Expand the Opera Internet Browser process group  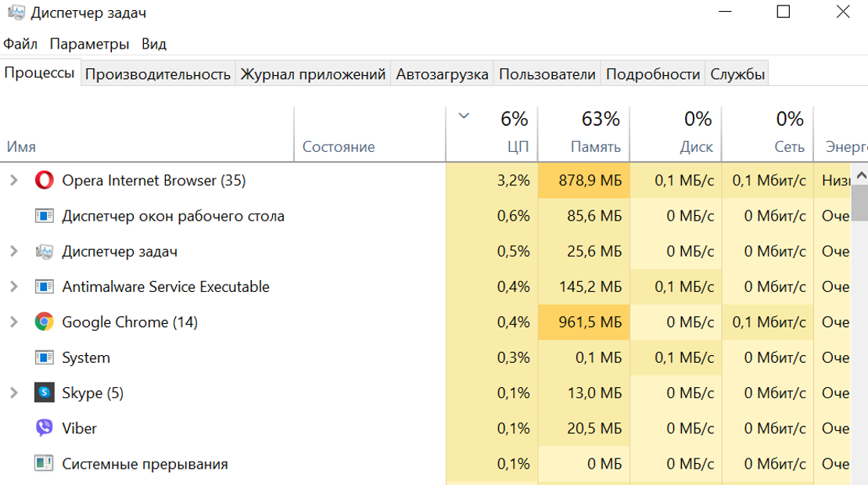point(13,181)
